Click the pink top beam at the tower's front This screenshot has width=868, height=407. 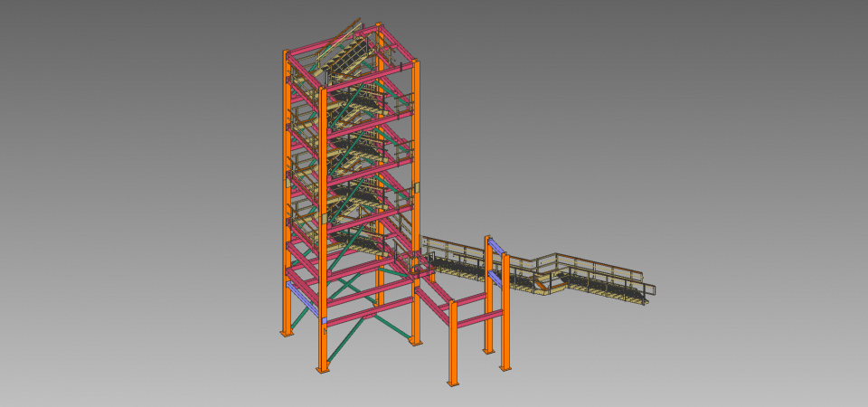point(371,76)
